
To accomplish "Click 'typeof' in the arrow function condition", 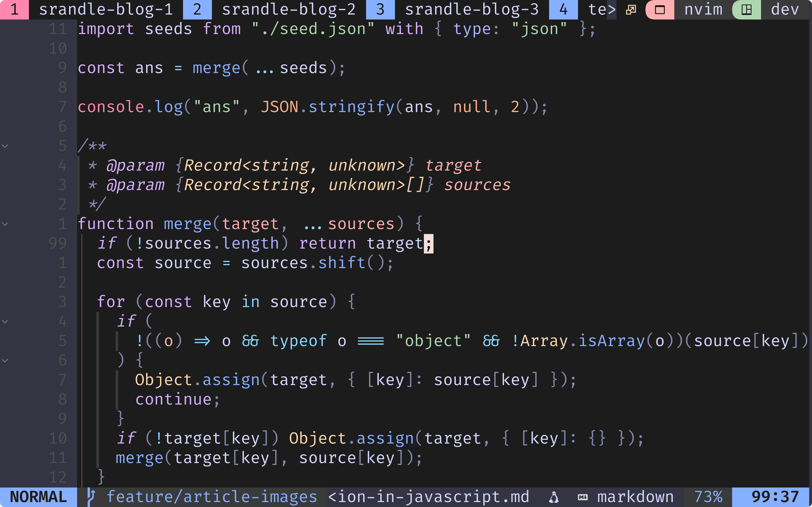I will (298, 341).
